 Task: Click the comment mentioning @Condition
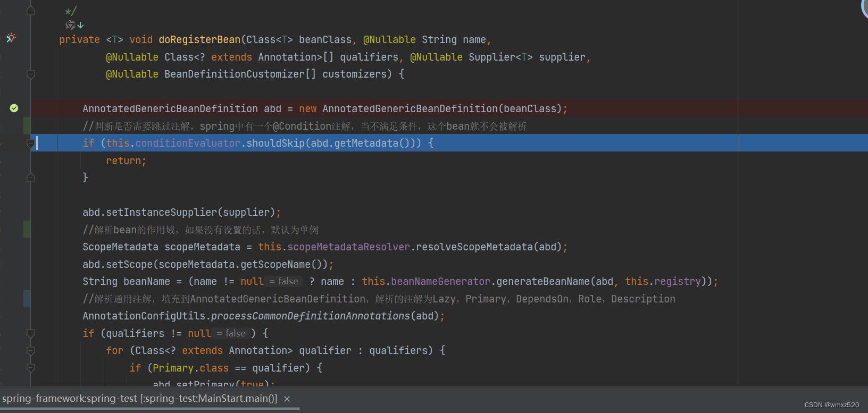[305, 127]
